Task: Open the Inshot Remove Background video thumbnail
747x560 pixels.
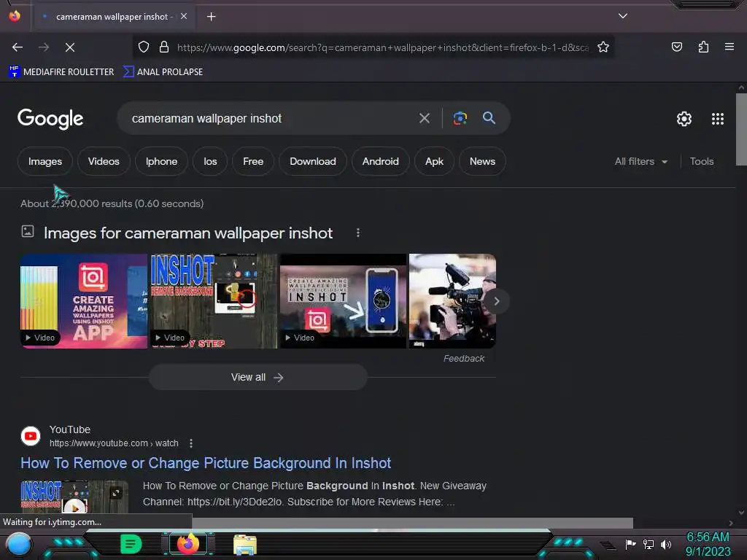Action: pos(214,301)
